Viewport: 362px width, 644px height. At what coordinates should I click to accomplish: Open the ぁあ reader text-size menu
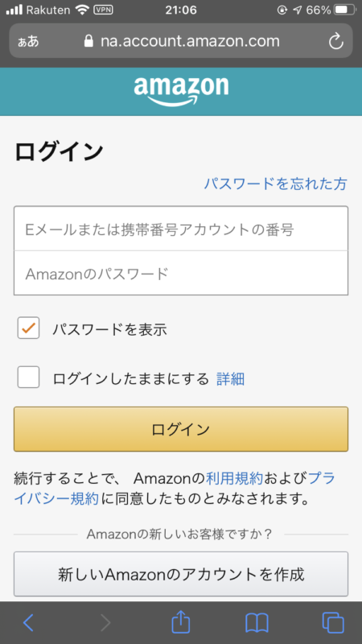tap(28, 42)
